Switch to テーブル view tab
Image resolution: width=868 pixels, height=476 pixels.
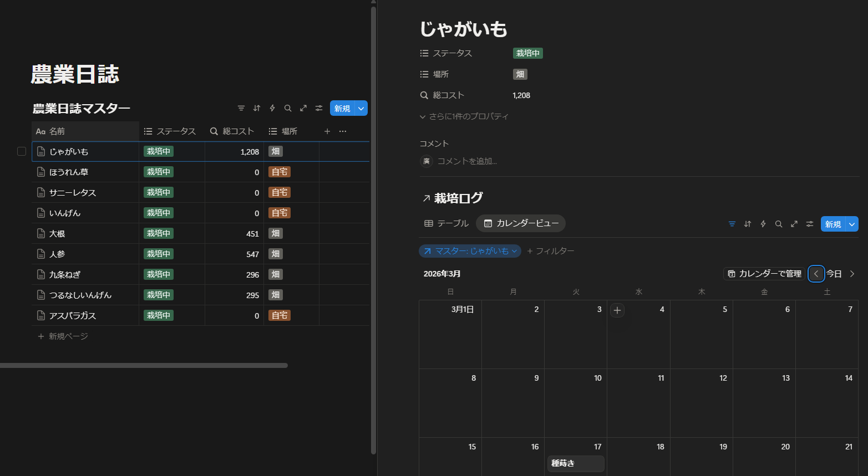pyautogui.click(x=446, y=223)
